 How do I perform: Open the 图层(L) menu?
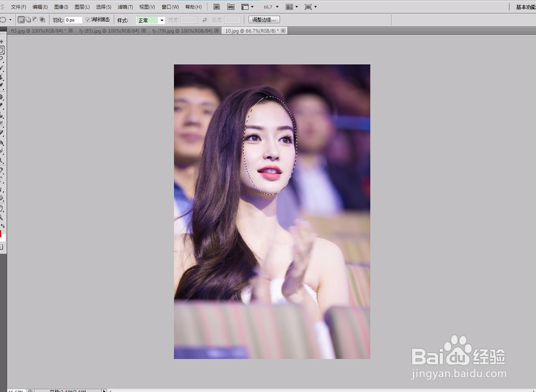click(x=82, y=7)
